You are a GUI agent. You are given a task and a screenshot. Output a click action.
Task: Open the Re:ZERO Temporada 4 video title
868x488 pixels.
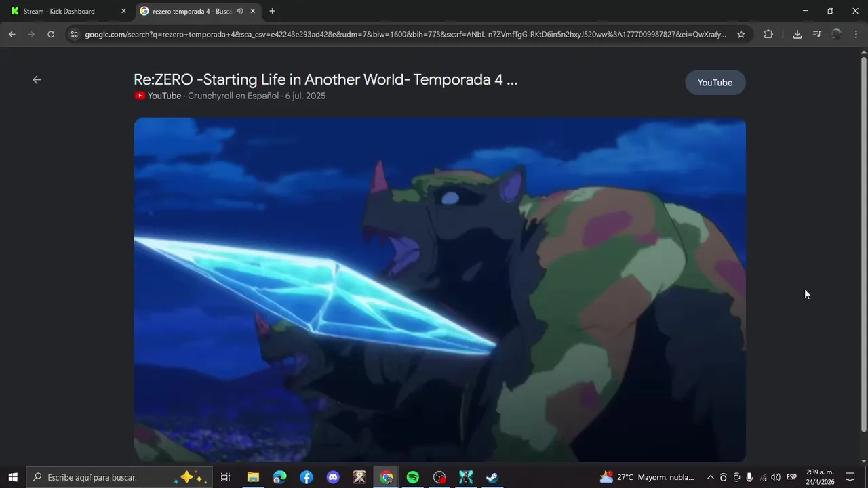pyautogui.click(x=325, y=79)
